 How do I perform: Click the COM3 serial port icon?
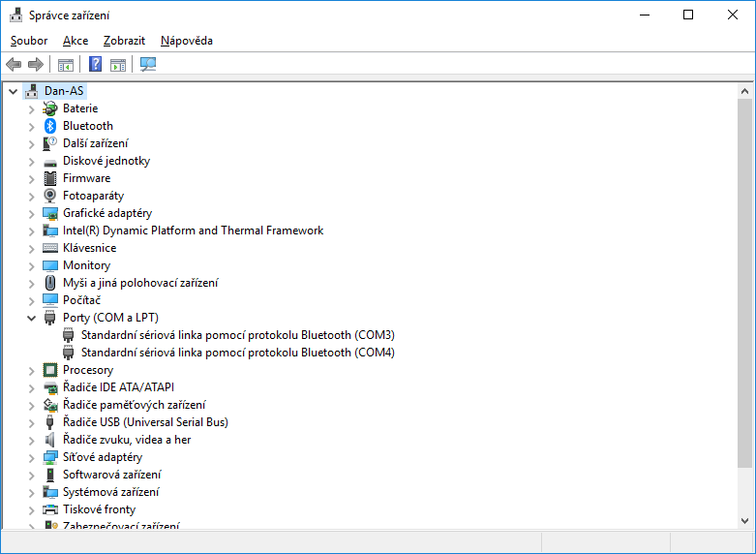(x=69, y=335)
